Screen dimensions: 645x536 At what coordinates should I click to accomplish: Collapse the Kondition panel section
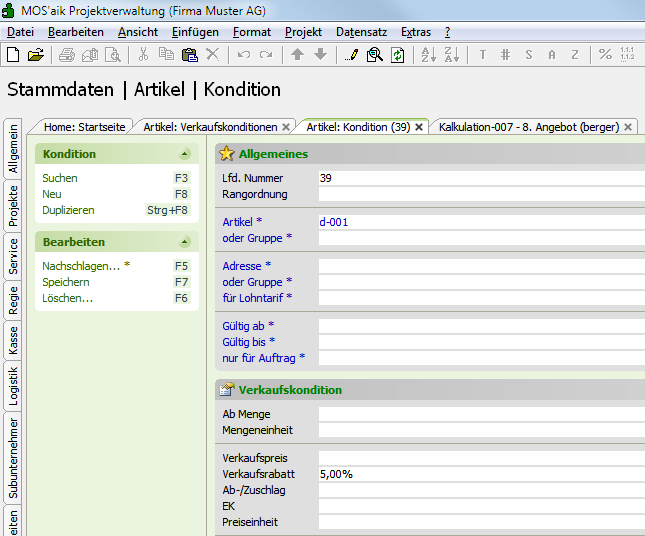click(x=184, y=154)
